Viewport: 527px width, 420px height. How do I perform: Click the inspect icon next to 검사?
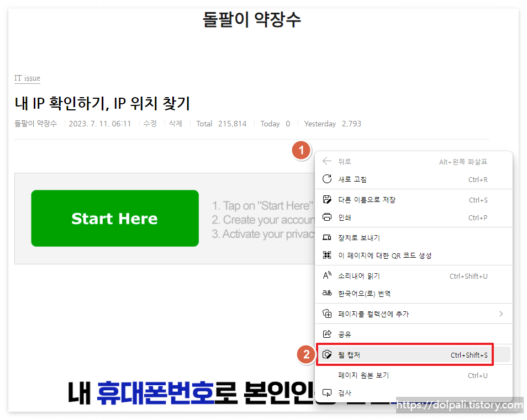pyautogui.click(x=326, y=393)
